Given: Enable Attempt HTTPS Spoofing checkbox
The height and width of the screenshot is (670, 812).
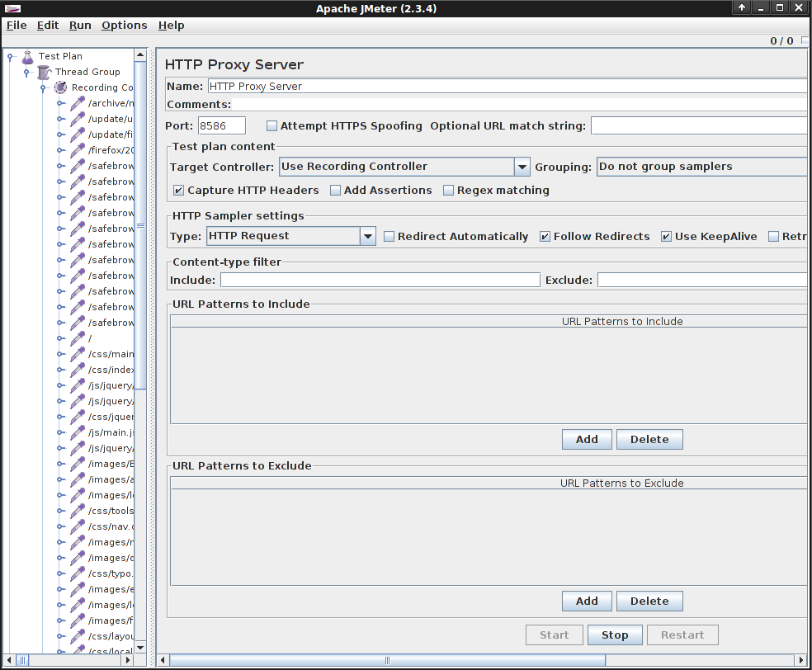Looking at the screenshot, I should pos(271,125).
